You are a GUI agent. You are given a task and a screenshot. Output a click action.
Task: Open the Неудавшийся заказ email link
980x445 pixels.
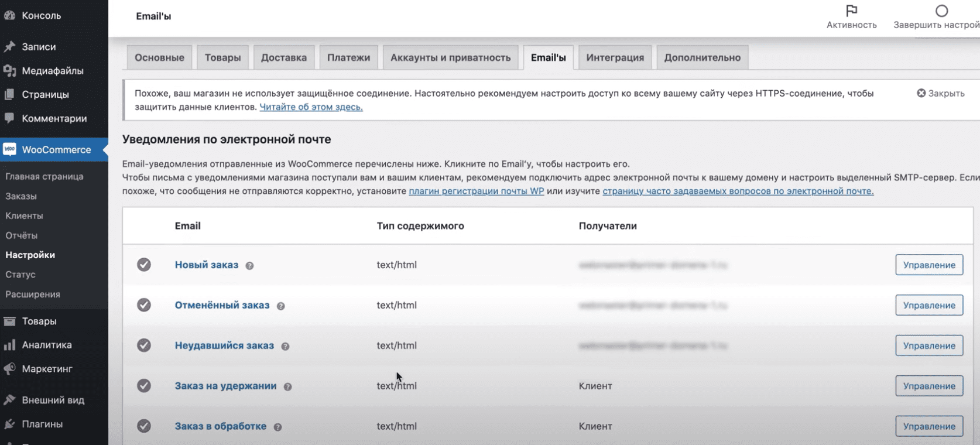[x=224, y=345]
